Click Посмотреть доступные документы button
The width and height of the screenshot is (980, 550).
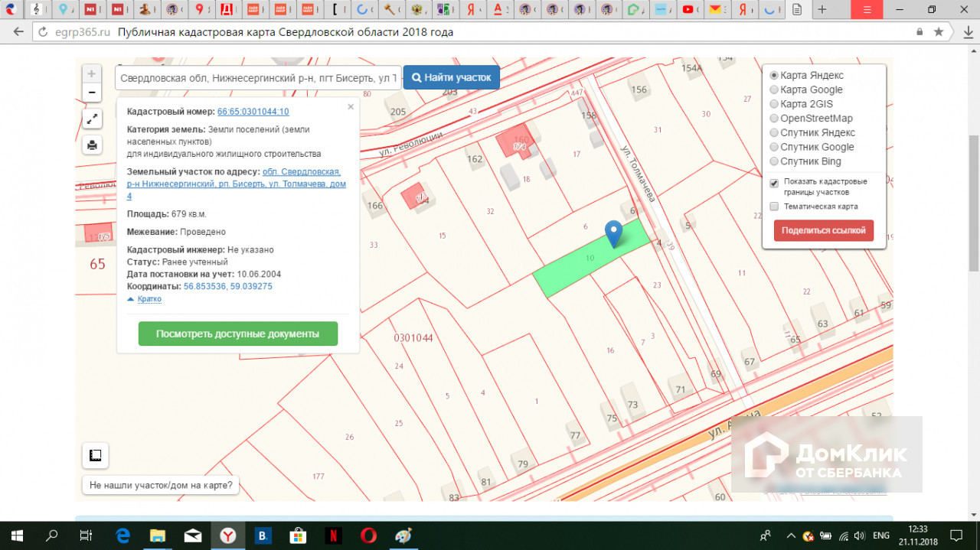pos(237,334)
